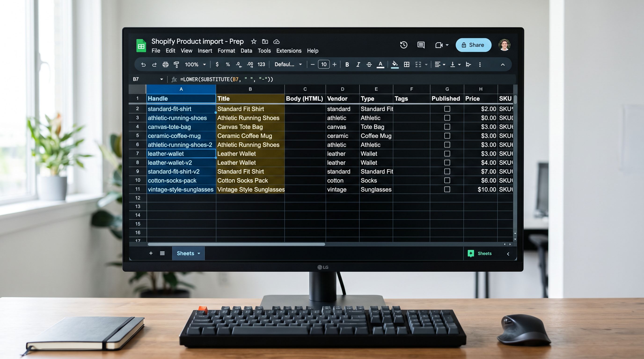Open the Sheets tab dropdown arrow
644x359 pixels.
coord(199,253)
